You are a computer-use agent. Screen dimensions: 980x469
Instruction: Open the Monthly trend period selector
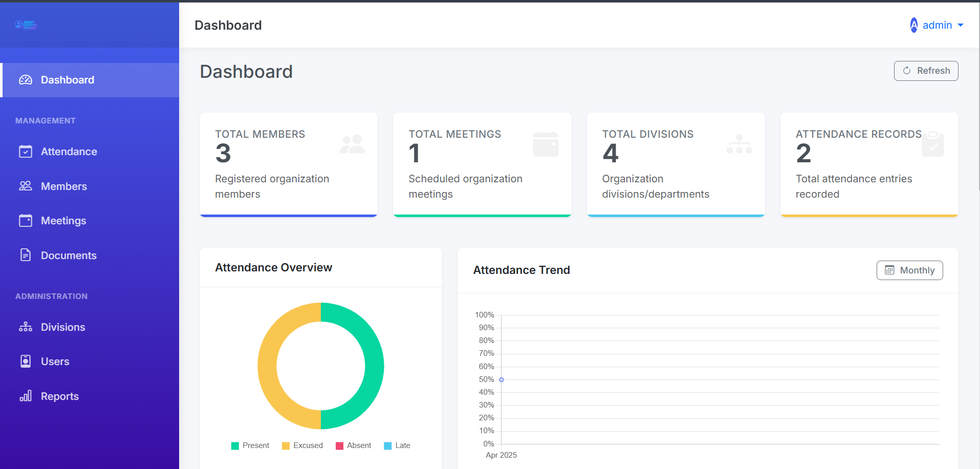pyautogui.click(x=909, y=270)
